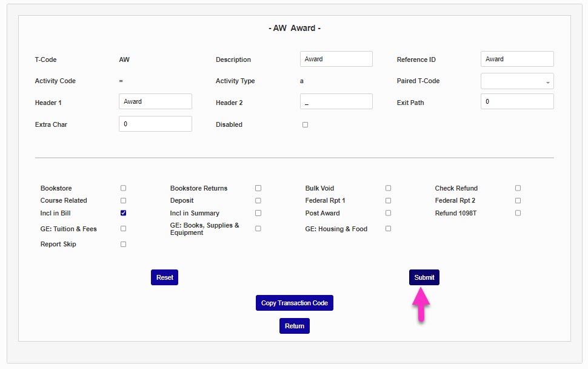Check the Bookstore Returns option

(x=258, y=188)
